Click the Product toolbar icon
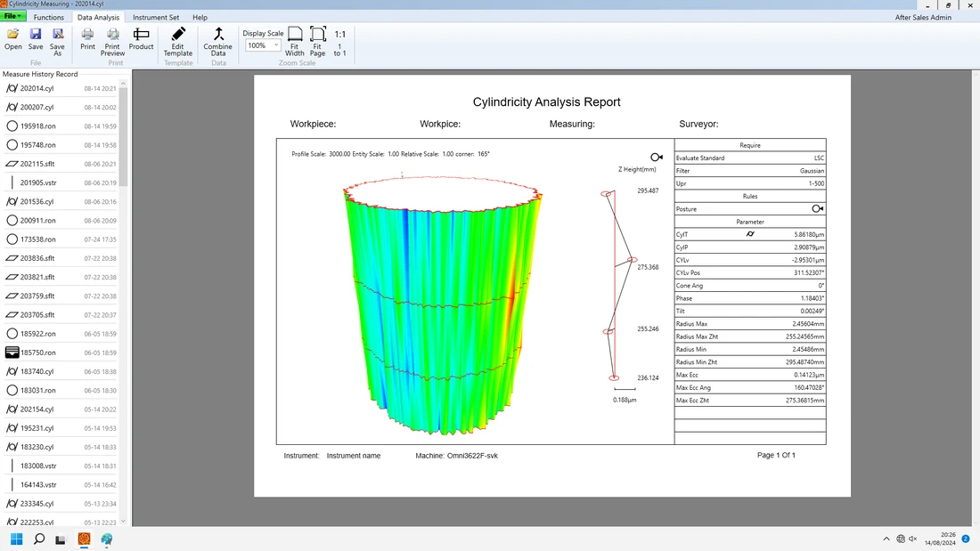The image size is (980, 551). click(142, 39)
